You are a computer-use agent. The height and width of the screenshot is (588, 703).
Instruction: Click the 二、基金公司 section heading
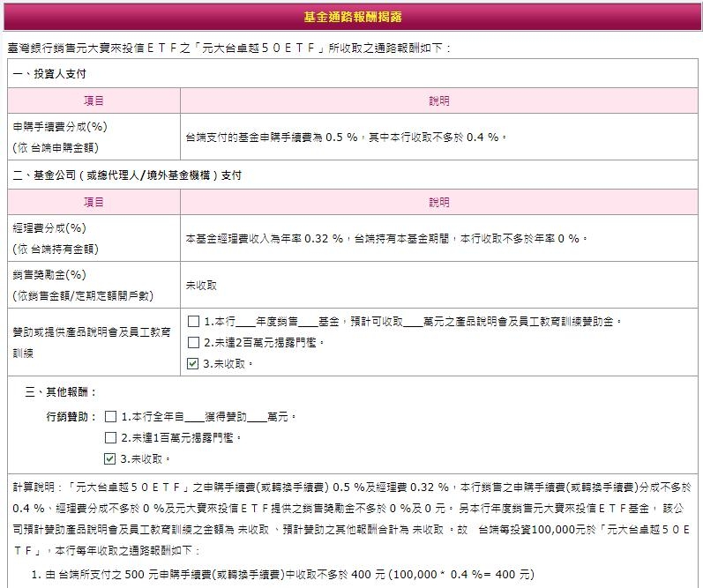click(127, 175)
